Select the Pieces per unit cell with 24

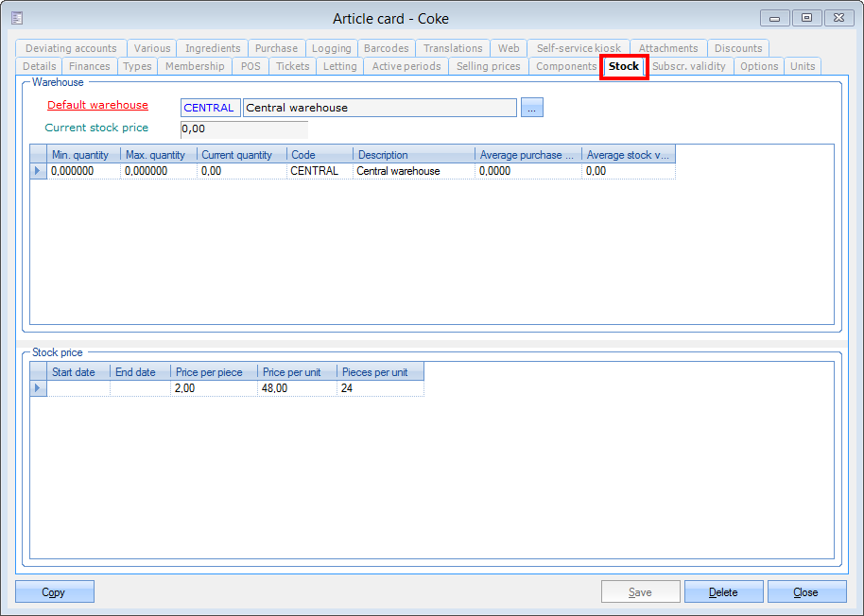pos(379,388)
